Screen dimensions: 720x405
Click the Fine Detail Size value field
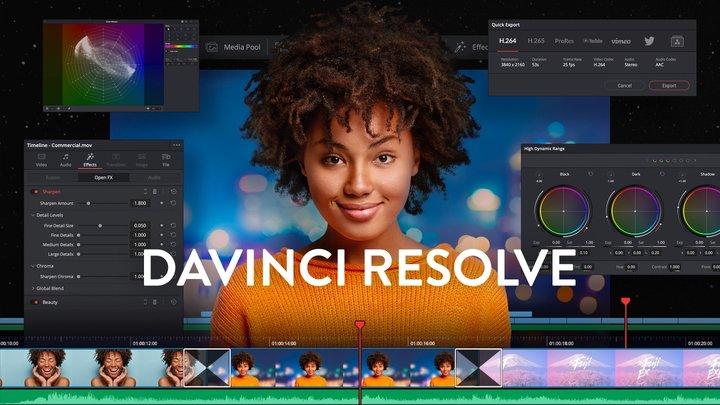coord(140,225)
